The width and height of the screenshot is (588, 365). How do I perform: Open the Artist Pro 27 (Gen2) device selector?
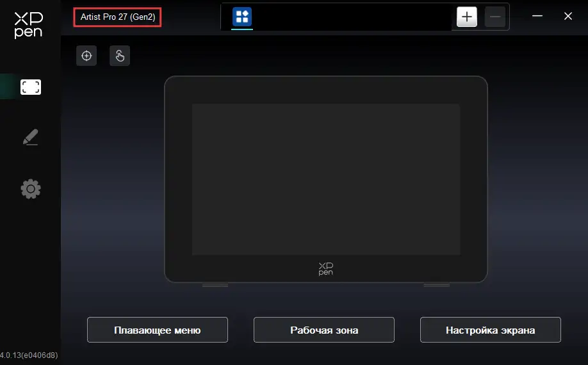point(117,17)
